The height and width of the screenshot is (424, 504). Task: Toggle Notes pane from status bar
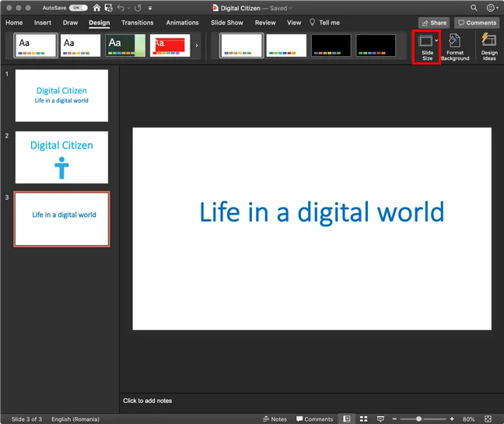point(275,419)
